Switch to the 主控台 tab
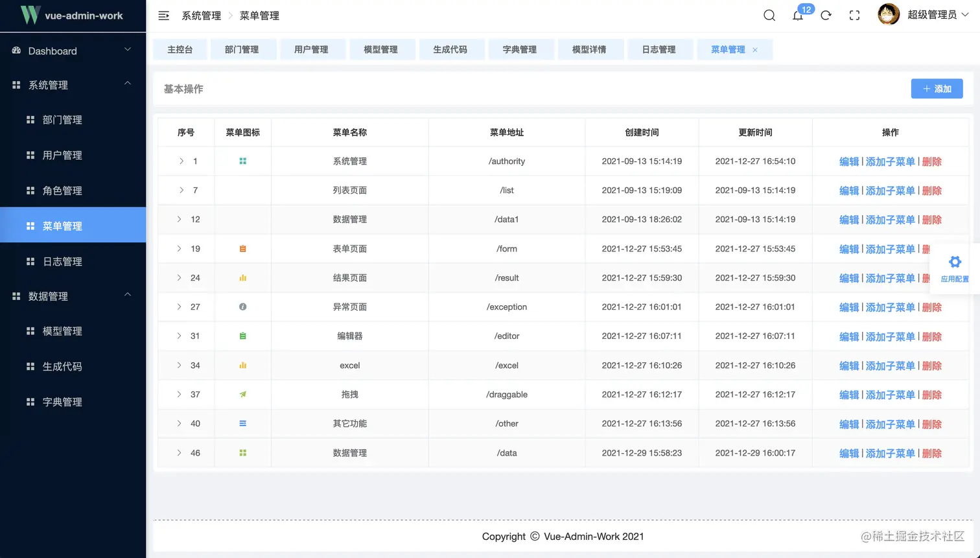The image size is (980, 558). [180, 49]
